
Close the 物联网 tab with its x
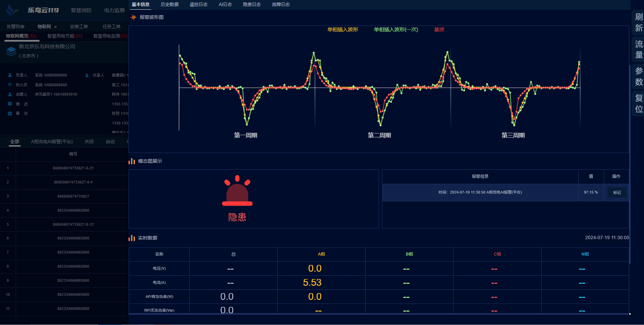pos(56,27)
